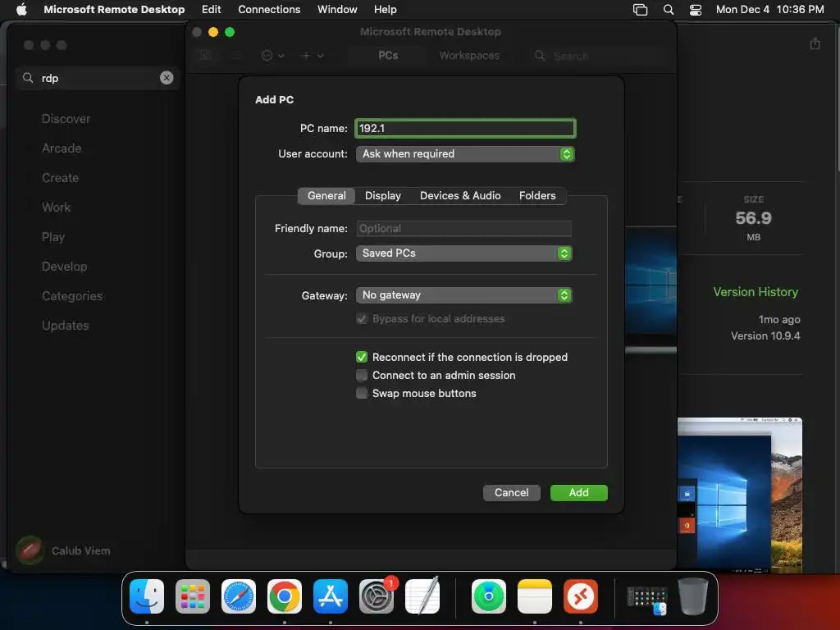This screenshot has height=630, width=840.
Task: Click the date and time in menu bar
Action: click(769, 9)
